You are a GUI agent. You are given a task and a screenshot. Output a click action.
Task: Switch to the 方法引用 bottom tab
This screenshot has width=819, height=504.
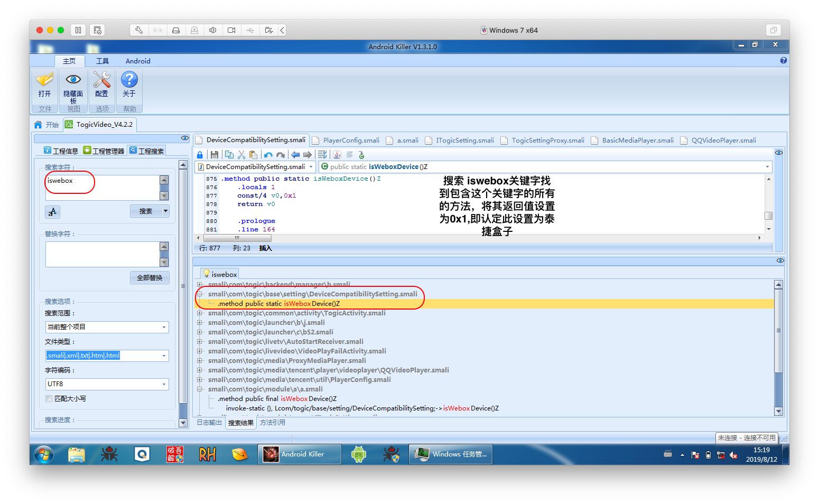[273, 422]
